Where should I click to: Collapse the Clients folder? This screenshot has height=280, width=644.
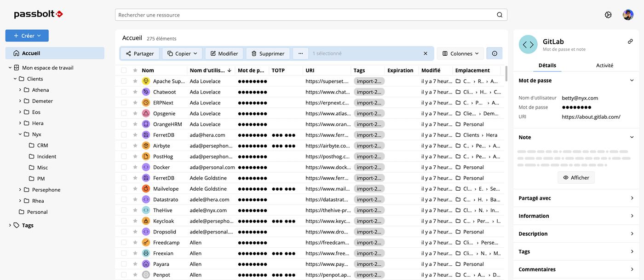pos(15,79)
